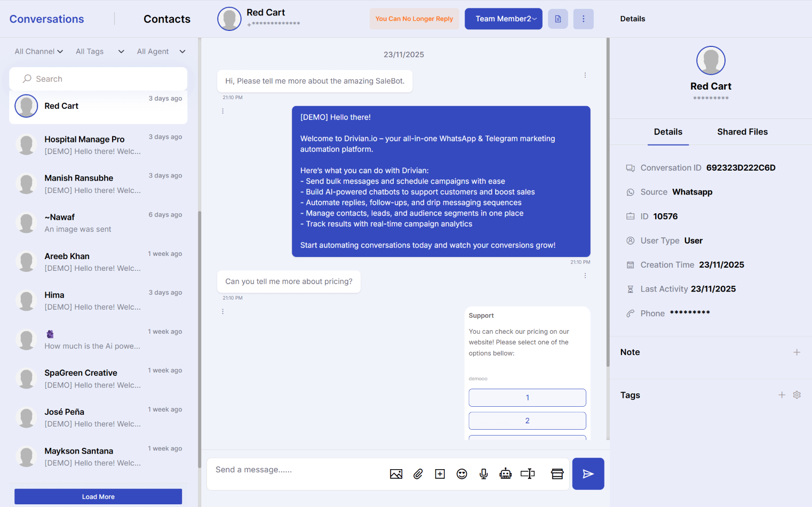Add a new note with plus icon
This screenshot has width=812, height=507.
pyautogui.click(x=797, y=352)
